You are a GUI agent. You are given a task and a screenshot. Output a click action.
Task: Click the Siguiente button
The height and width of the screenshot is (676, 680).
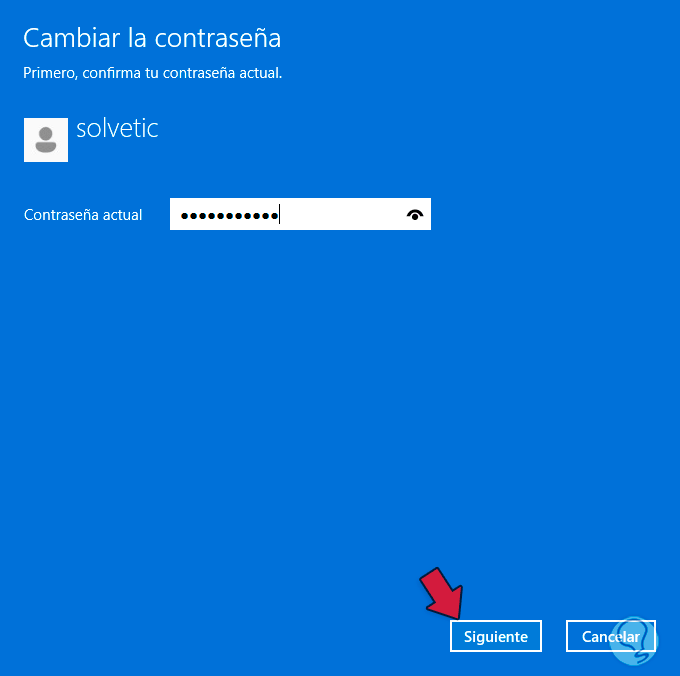(x=496, y=636)
